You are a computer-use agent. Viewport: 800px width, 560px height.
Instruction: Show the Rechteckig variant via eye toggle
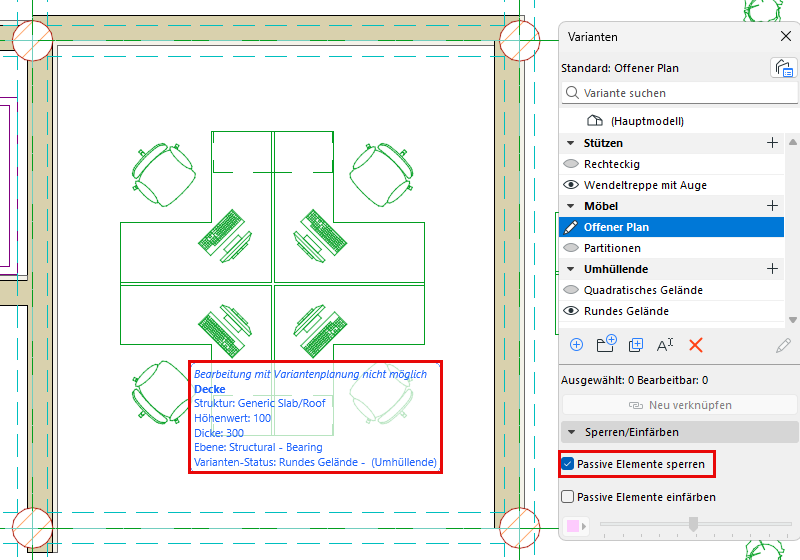pyautogui.click(x=570, y=164)
